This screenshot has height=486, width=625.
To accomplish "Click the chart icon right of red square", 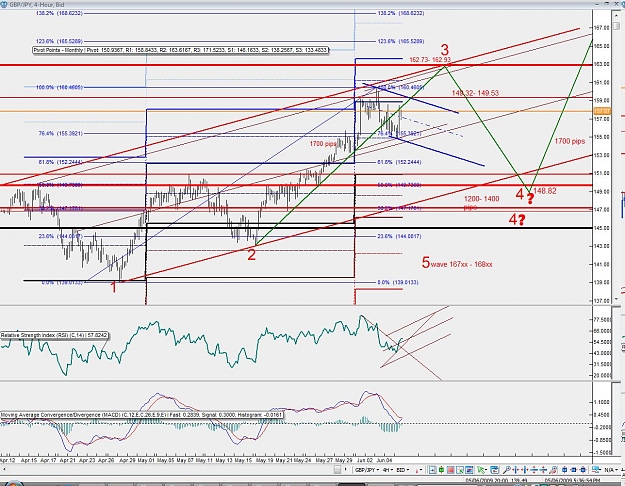I will tap(460, 470).
